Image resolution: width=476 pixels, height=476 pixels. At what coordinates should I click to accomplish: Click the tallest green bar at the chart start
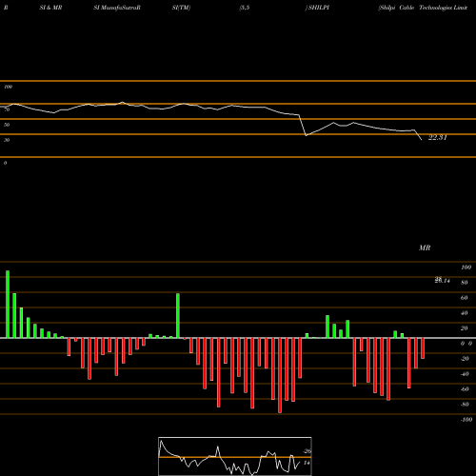(x=8, y=305)
